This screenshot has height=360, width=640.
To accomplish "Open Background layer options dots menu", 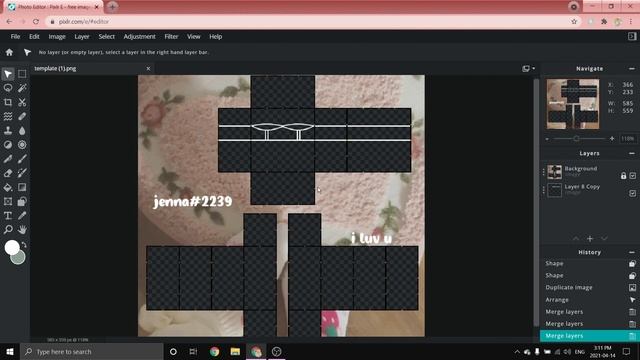I will (544, 173).
